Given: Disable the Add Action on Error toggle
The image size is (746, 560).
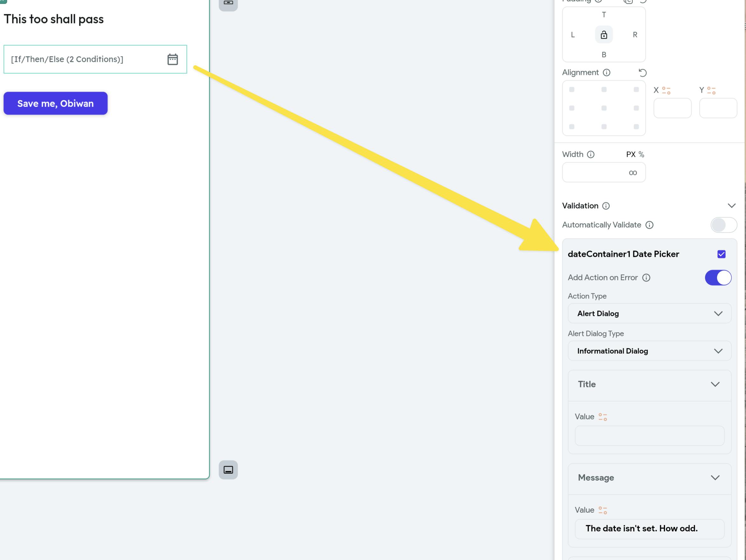Looking at the screenshot, I should coord(718,278).
